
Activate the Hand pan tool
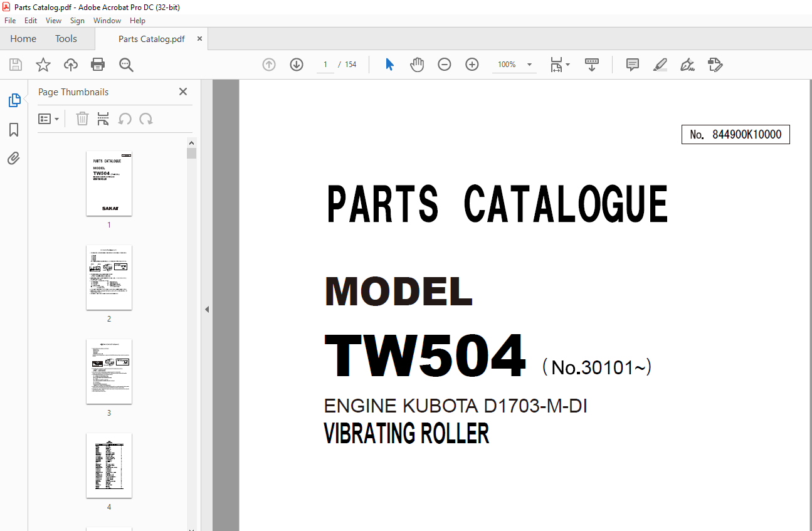coord(417,65)
